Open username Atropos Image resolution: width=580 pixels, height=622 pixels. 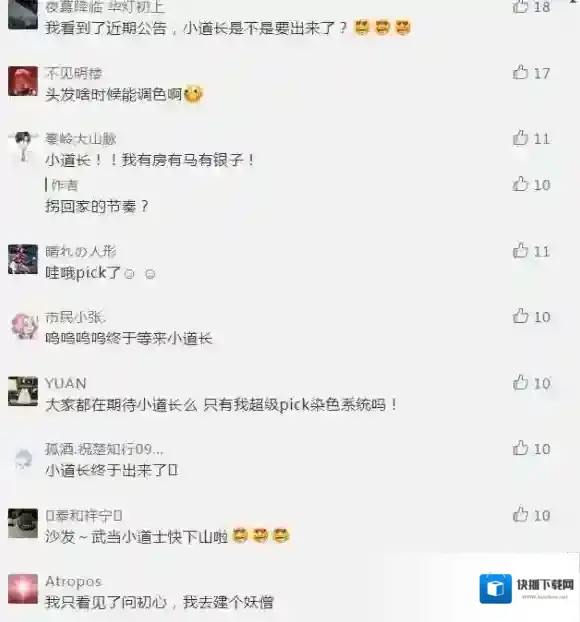point(74,581)
